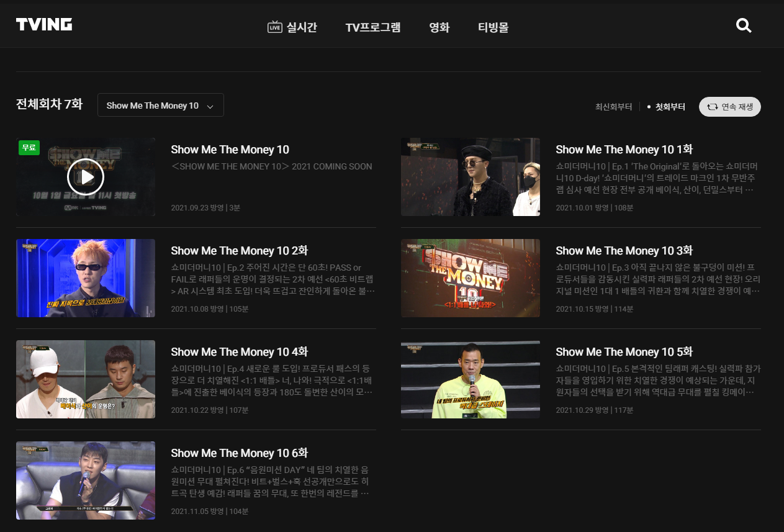Click the 무료 free badge

coord(29,148)
